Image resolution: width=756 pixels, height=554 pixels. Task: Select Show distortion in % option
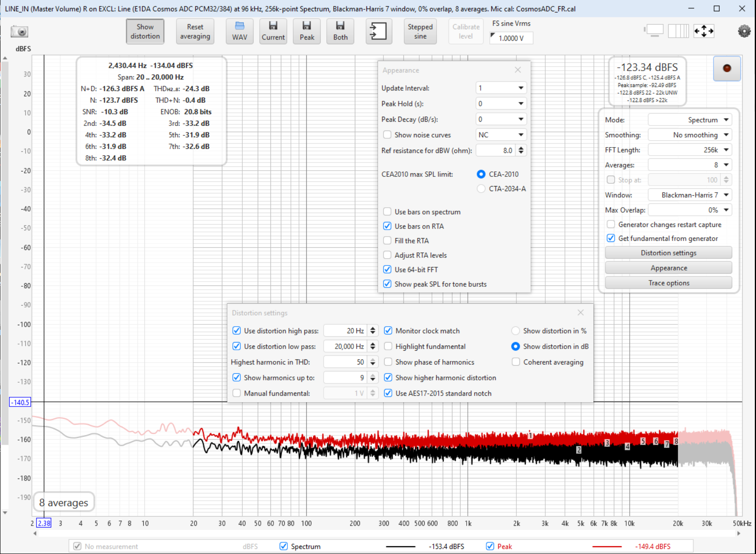click(x=515, y=331)
